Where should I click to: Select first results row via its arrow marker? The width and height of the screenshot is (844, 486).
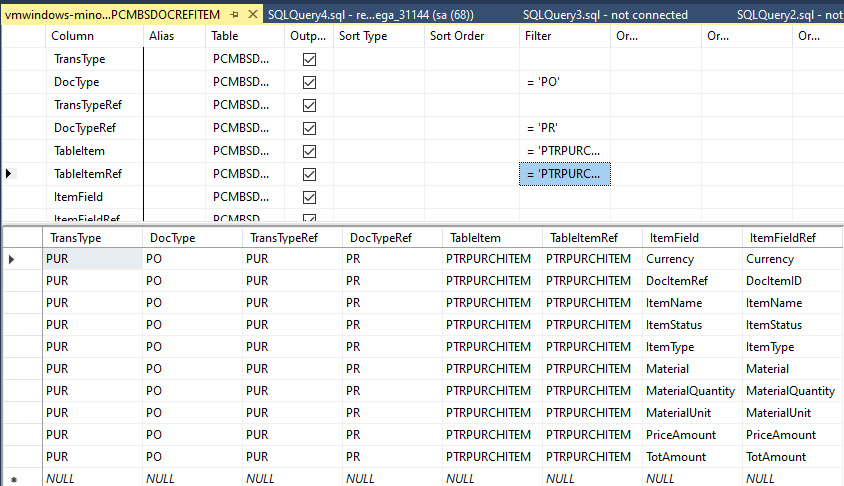point(12,260)
